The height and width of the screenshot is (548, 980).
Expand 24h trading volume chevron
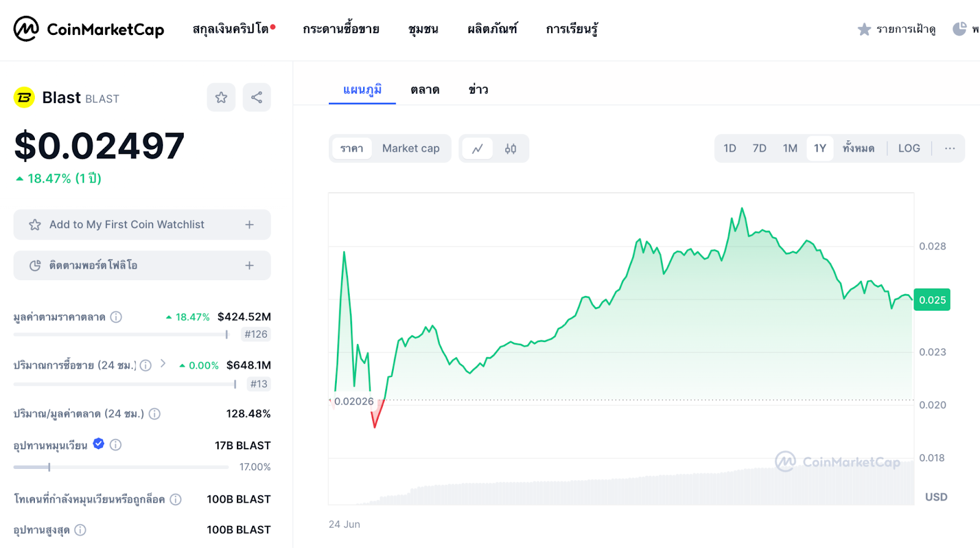pos(163,363)
